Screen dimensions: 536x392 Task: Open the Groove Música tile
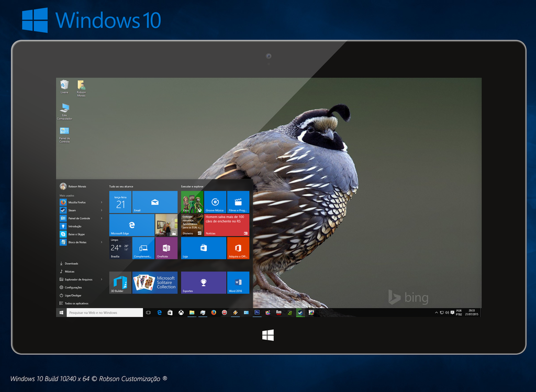[215, 202]
